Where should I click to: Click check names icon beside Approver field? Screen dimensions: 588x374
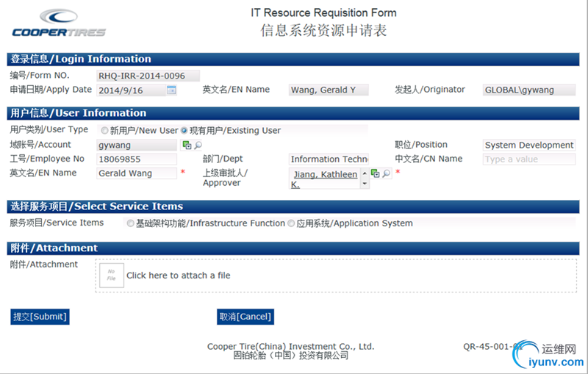pyautogui.click(x=375, y=173)
